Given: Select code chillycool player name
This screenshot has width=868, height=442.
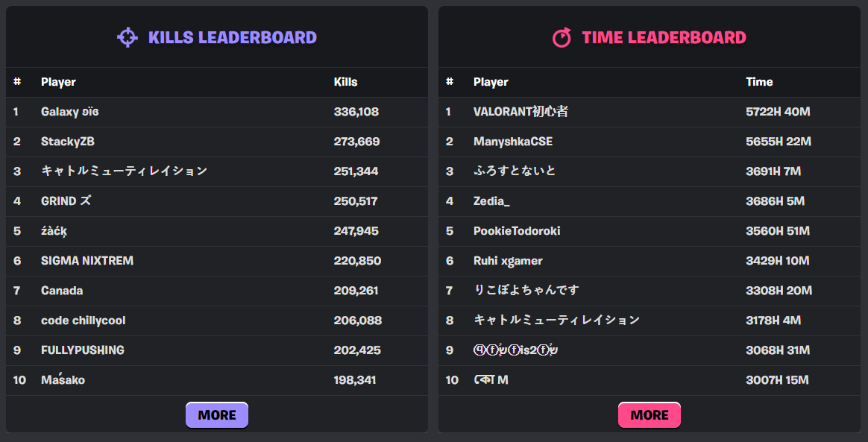Looking at the screenshot, I should click(x=83, y=321).
